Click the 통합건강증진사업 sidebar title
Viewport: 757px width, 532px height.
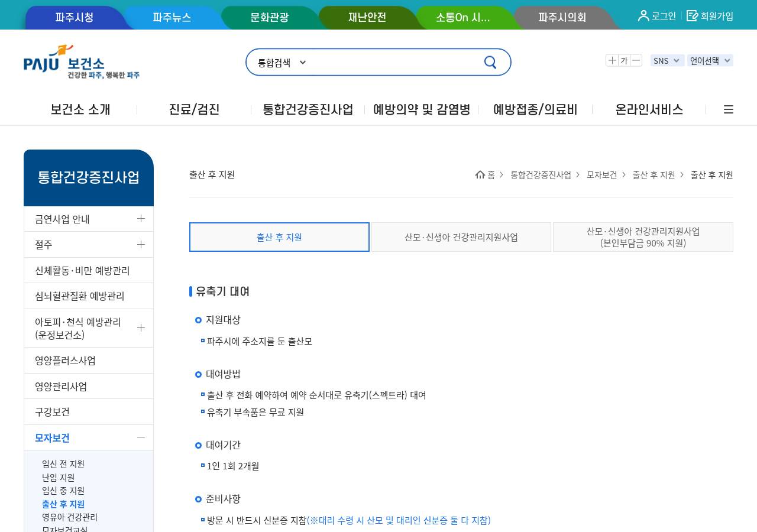(x=89, y=177)
